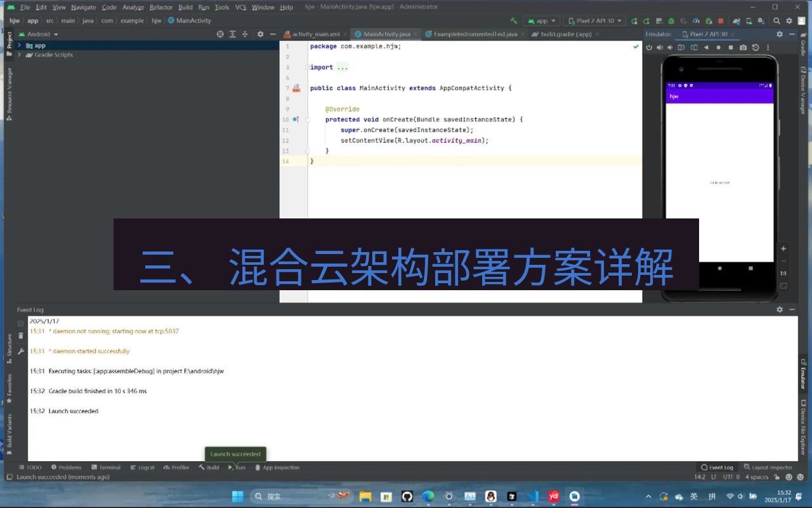Open Event Log panel gear settings
Screen dimensions: 812x508
pos(780,309)
